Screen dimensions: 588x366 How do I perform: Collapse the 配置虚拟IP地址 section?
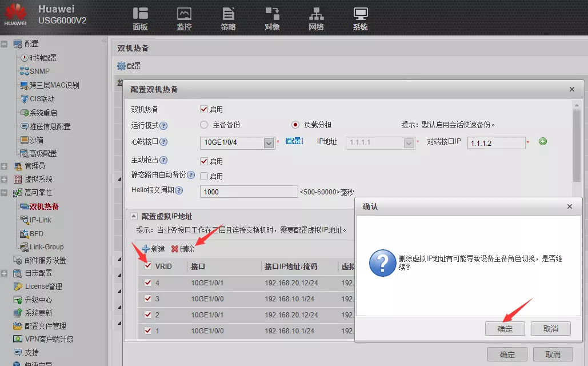(x=134, y=216)
